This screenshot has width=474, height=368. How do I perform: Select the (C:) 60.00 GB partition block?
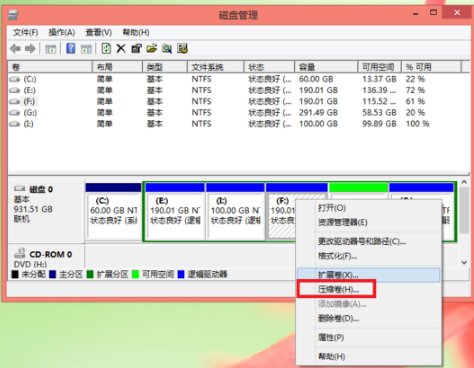(114, 211)
